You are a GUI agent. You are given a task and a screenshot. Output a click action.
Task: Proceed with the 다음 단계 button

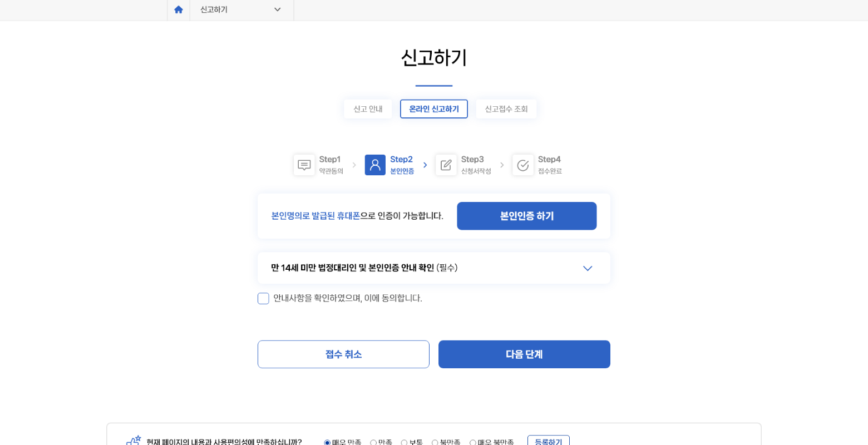(x=524, y=354)
